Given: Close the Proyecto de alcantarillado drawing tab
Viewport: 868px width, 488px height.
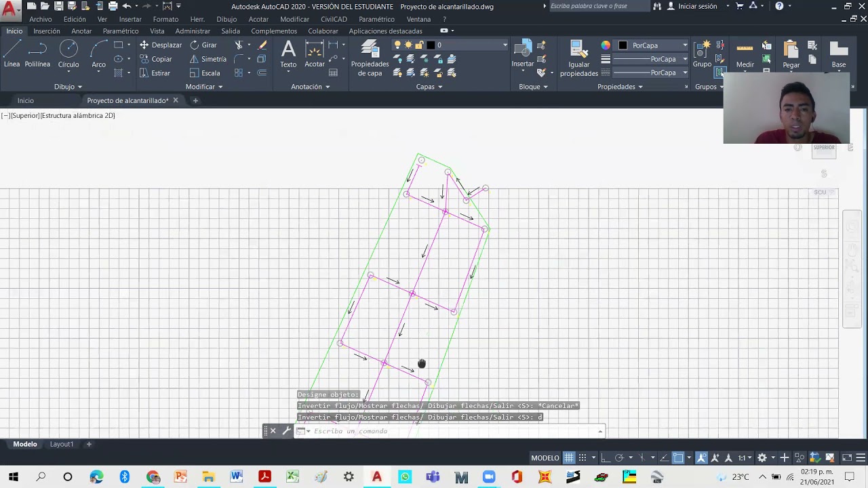Looking at the screenshot, I should point(175,100).
